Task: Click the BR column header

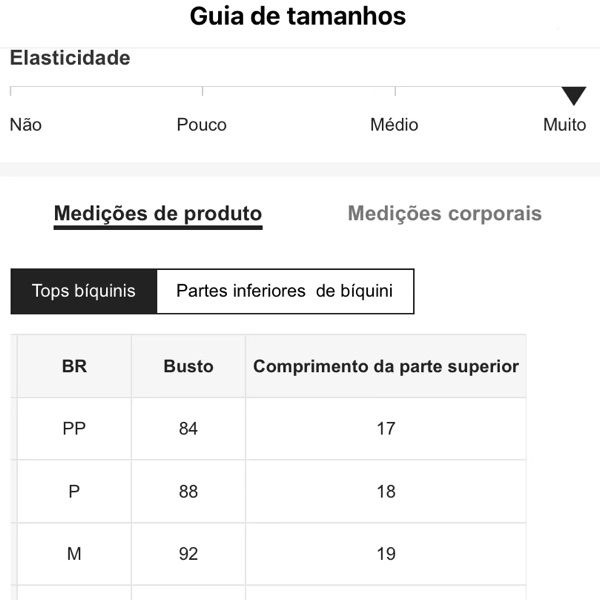Action: 74,366
